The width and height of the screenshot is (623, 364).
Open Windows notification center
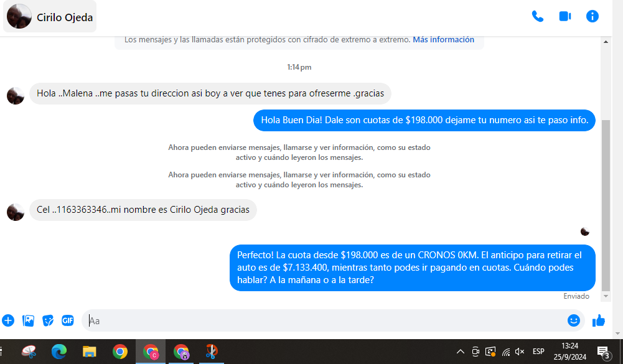tap(602, 352)
